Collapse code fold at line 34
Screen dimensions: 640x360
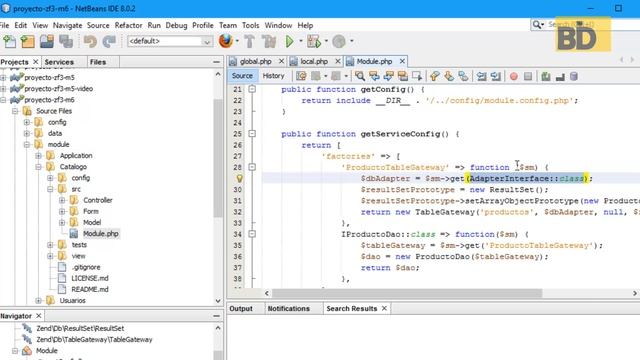(x=252, y=234)
